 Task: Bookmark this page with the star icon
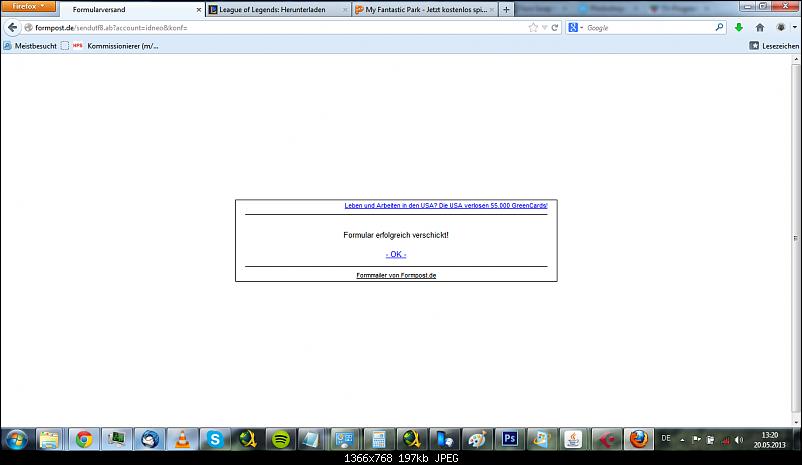pos(533,27)
